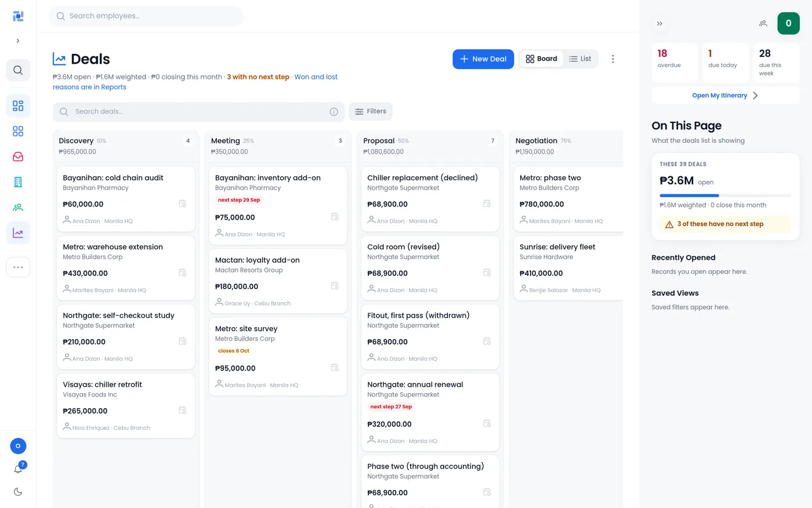This screenshot has width=812, height=508.
Task: Click the open deals progress bar
Action: pyautogui.click(x=726, y=195)
